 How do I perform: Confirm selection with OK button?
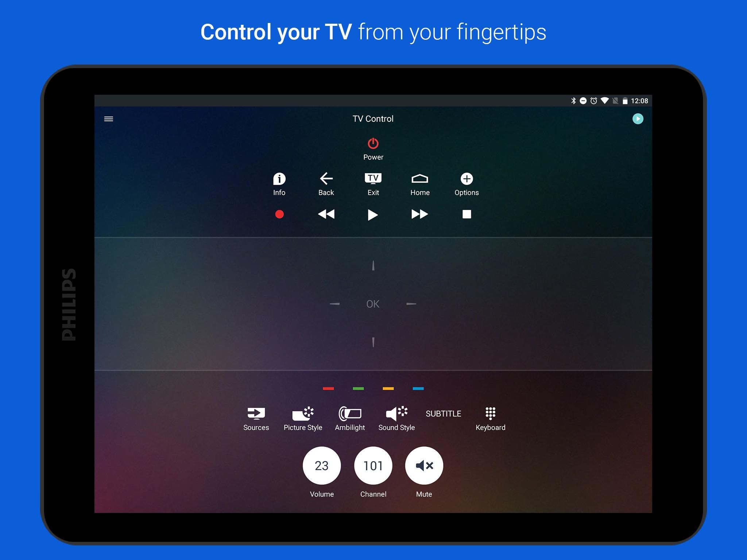click(372, 304)
